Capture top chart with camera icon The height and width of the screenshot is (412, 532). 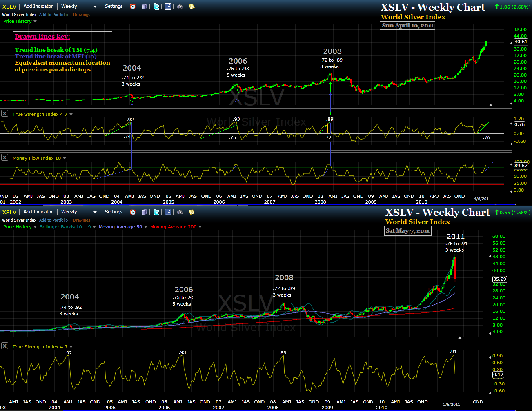point(180,7)
